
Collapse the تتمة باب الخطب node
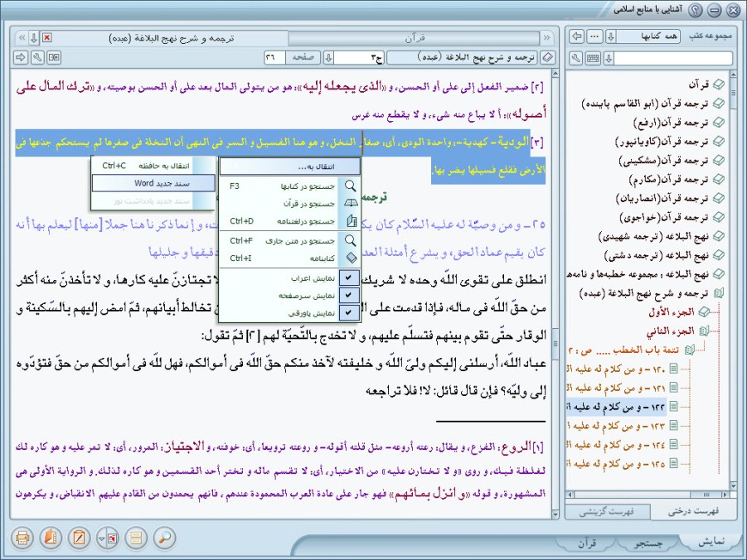689,350
